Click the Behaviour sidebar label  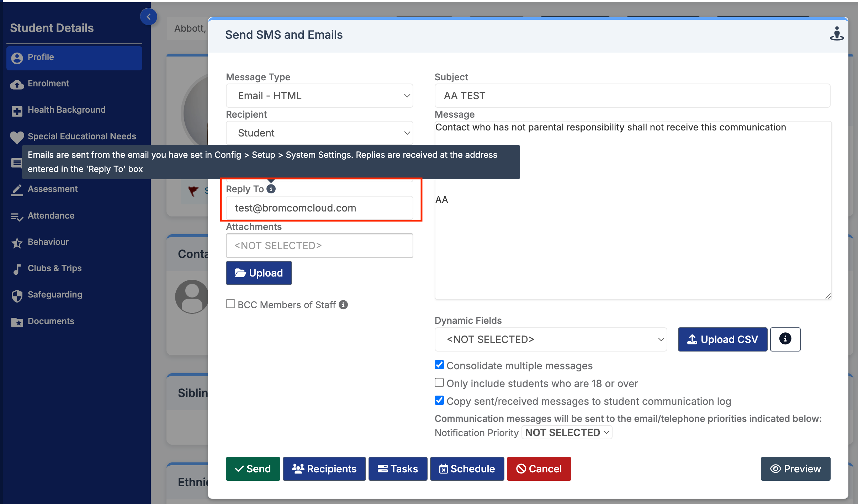tap(48, 242)
